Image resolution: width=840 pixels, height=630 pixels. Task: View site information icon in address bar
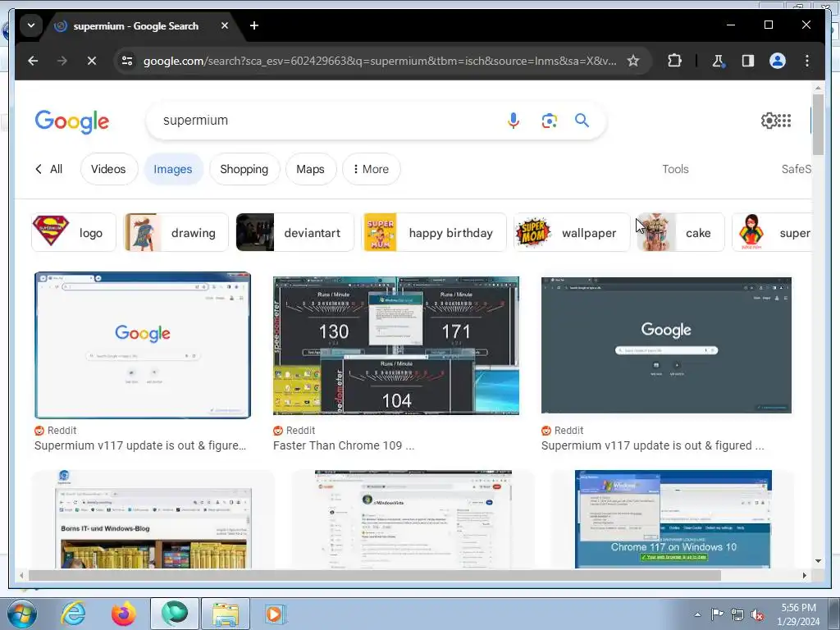127,61
